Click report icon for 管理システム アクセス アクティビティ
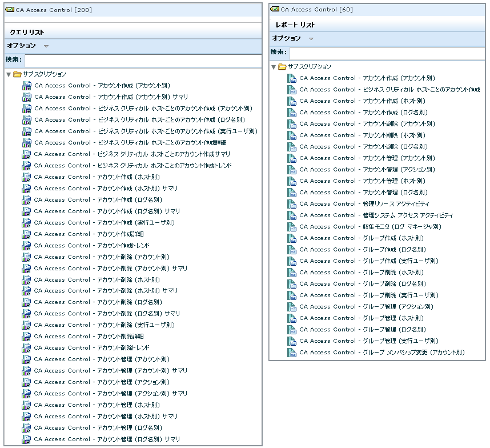 (x=292, y=215)
